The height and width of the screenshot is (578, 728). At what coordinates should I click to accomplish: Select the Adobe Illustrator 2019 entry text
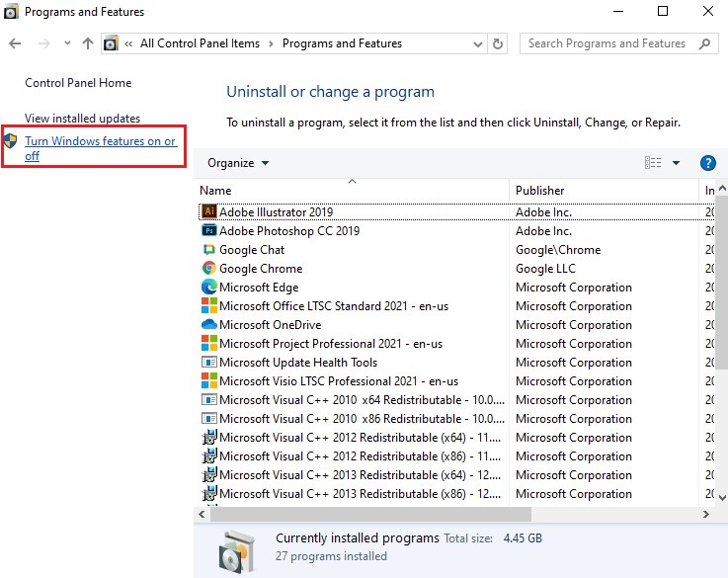[276, 212]
